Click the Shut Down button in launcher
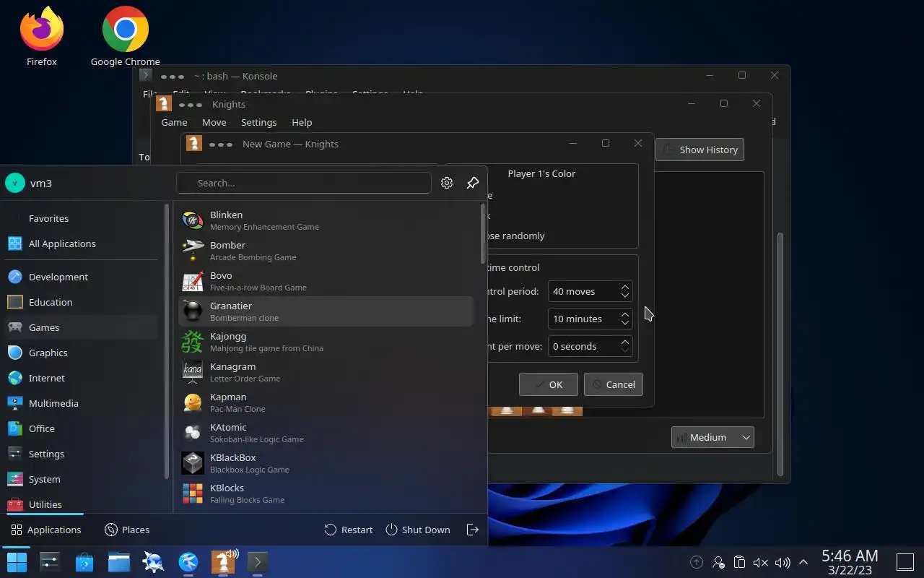 coord(418,530)
